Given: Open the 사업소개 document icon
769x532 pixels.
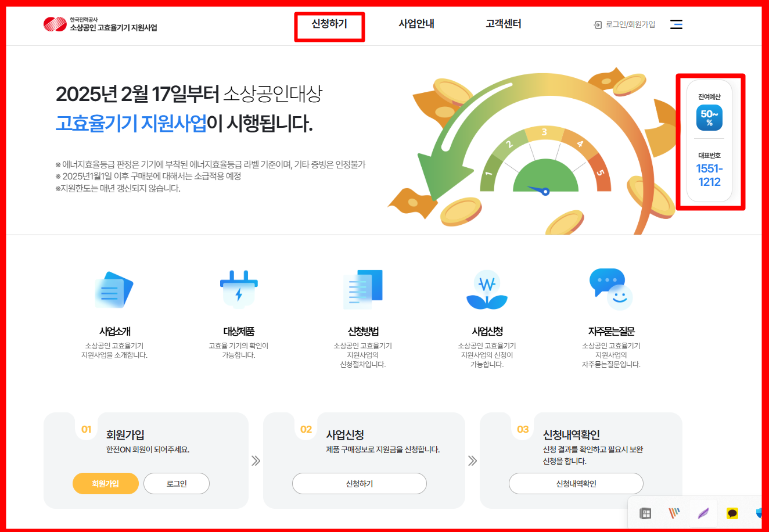Looking at the screenshot, I should pyautogui.click(x=114, y=290).
